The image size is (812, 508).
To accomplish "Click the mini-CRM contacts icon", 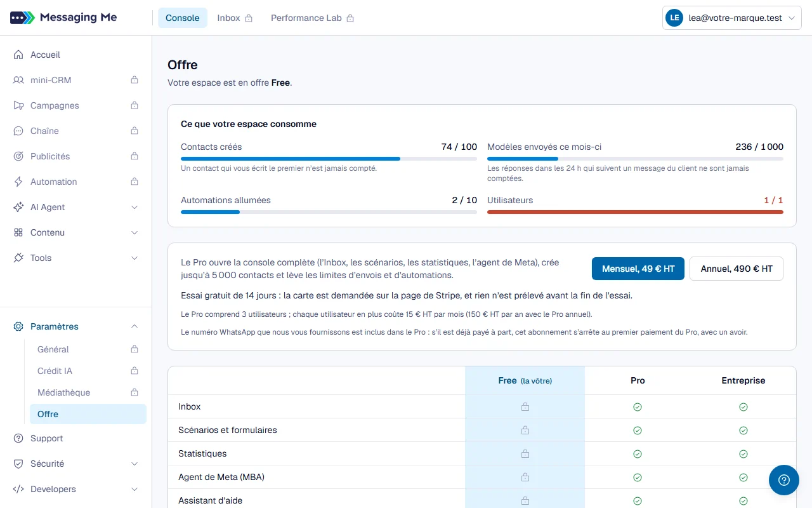I will (x=18, y=80).
